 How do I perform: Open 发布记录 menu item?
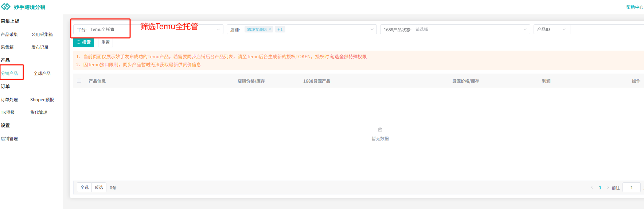(40, 47)
